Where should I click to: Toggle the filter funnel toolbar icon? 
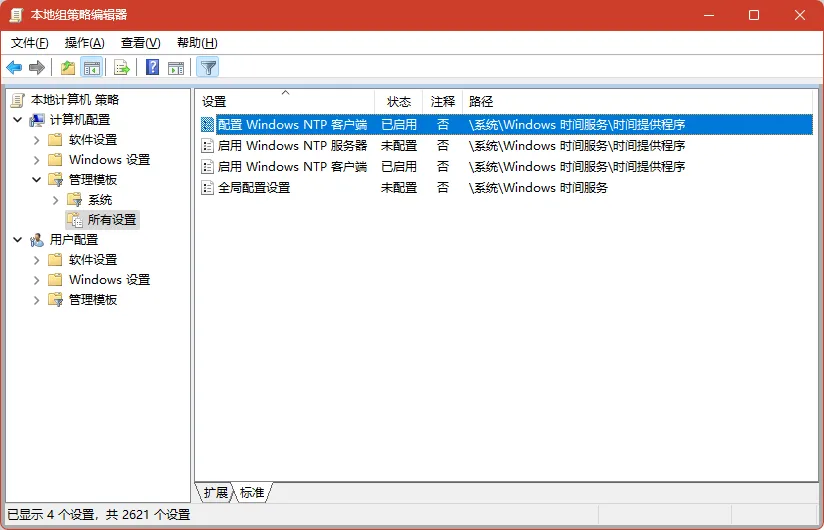click(x=208, y=67)
